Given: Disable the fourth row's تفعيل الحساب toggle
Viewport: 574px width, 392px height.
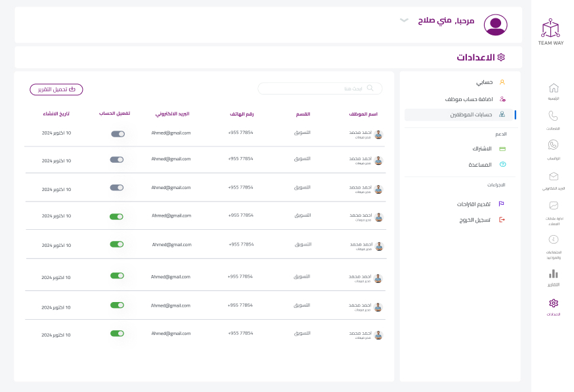Looking at the screenshot, I should click(x=117, y=215).
